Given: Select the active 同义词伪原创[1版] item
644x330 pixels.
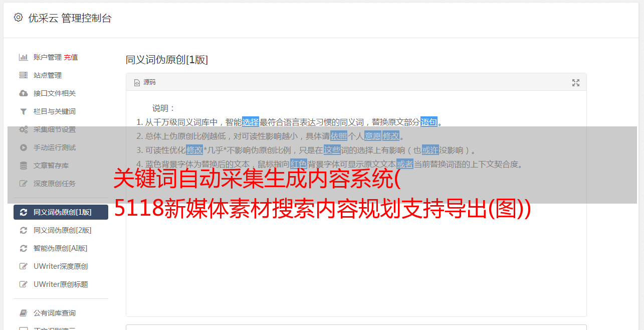Looking at the screenshot, I should click(61, 212).
